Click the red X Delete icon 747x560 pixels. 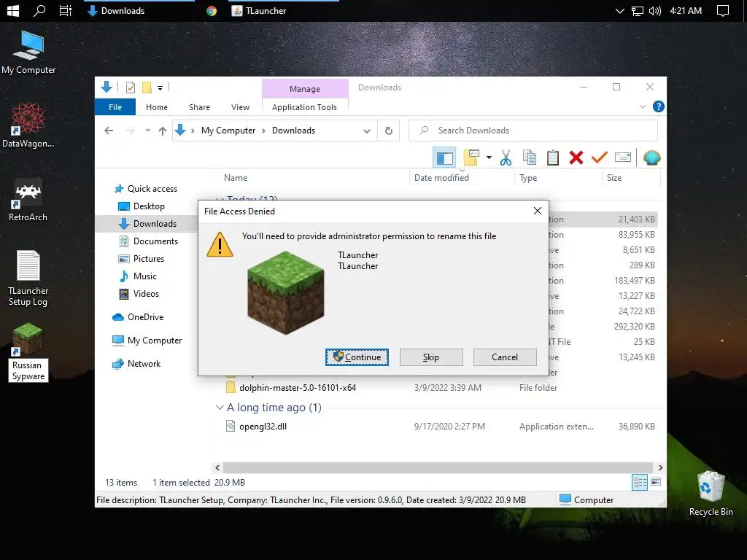576,157
